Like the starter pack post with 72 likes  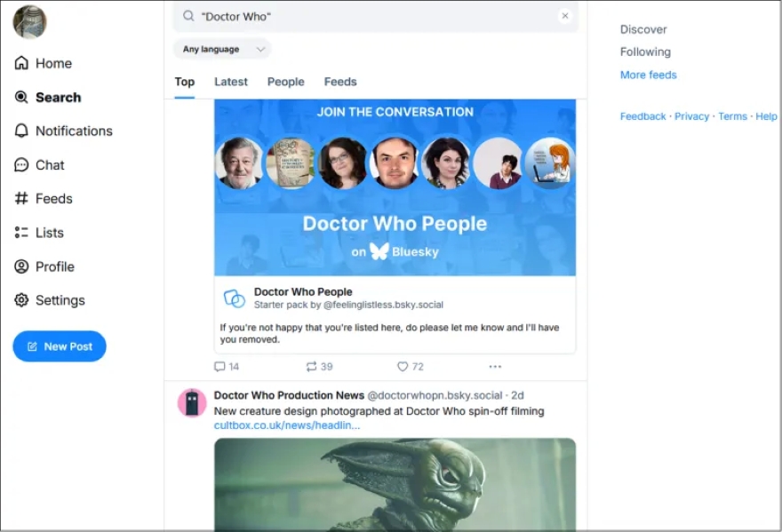coord(403,367)
